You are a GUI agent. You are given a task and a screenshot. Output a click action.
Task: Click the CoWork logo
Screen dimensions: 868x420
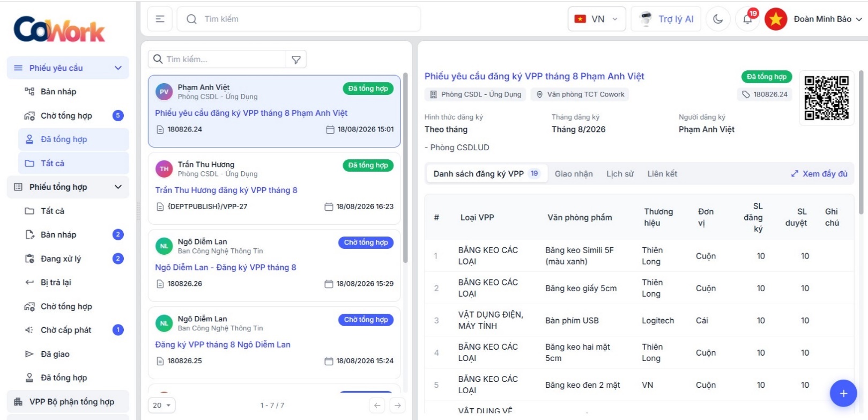click(x=60, y=29)
